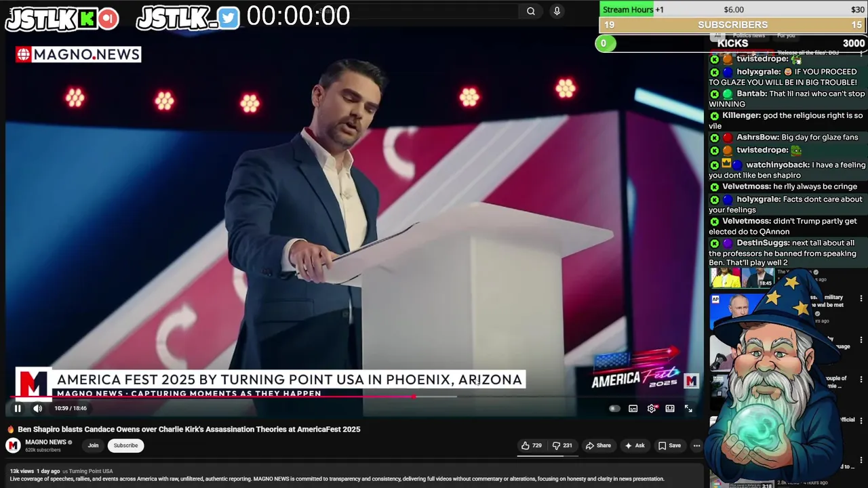Click chat username Bantab

click(x=751, y=94)
